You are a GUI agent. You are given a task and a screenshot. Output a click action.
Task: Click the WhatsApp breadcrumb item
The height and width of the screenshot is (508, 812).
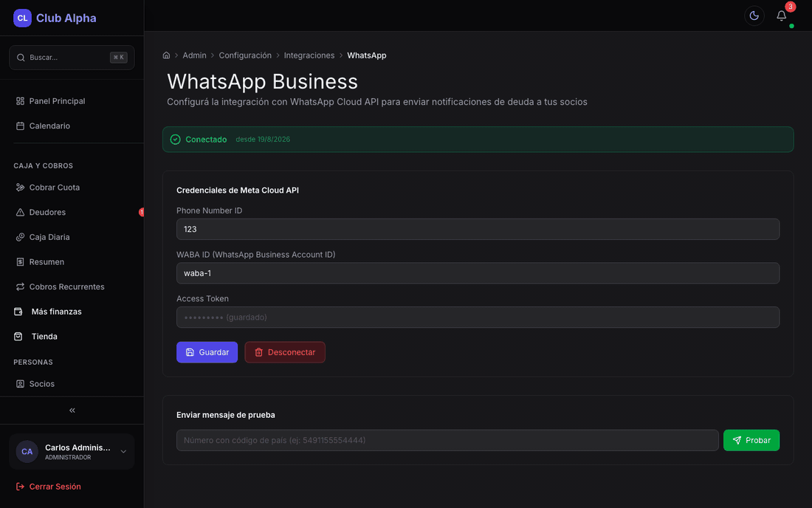pos(367,55)
